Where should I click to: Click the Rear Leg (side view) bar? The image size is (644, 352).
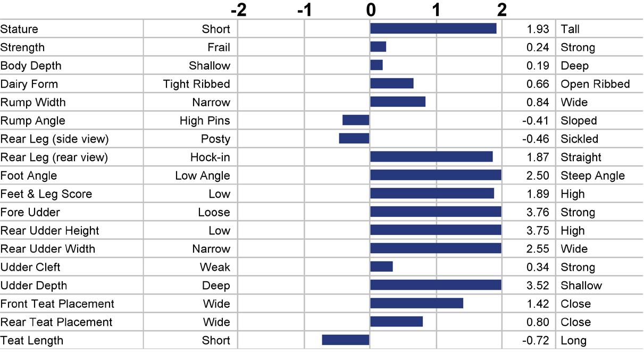point(354,138)
